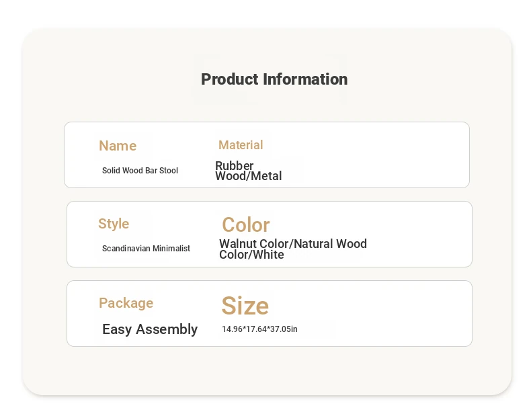Select the Package label
This screenshot has width=531, height=420.
(126, 303)
